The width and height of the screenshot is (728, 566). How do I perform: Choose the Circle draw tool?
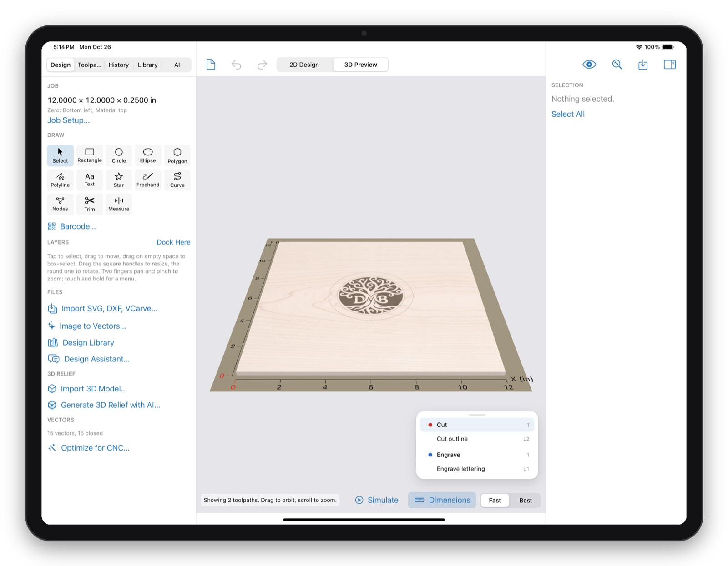[x=119, y=155]
